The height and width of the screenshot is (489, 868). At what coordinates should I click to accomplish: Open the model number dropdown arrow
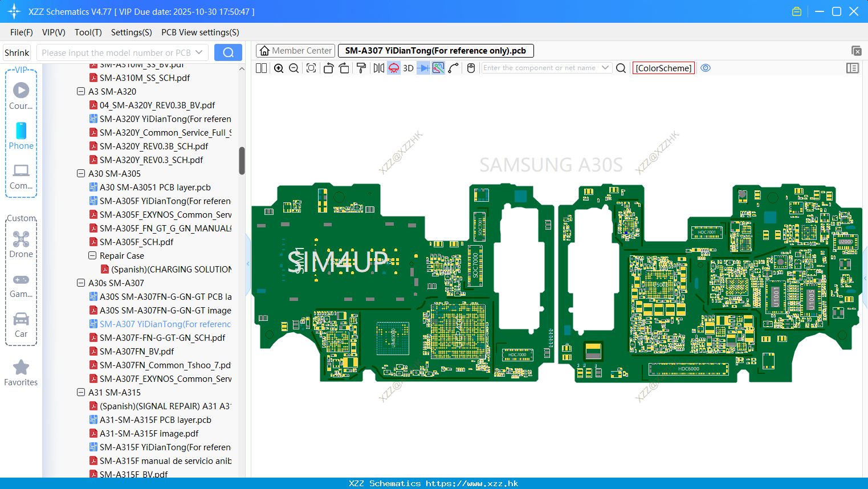point(199,52)
